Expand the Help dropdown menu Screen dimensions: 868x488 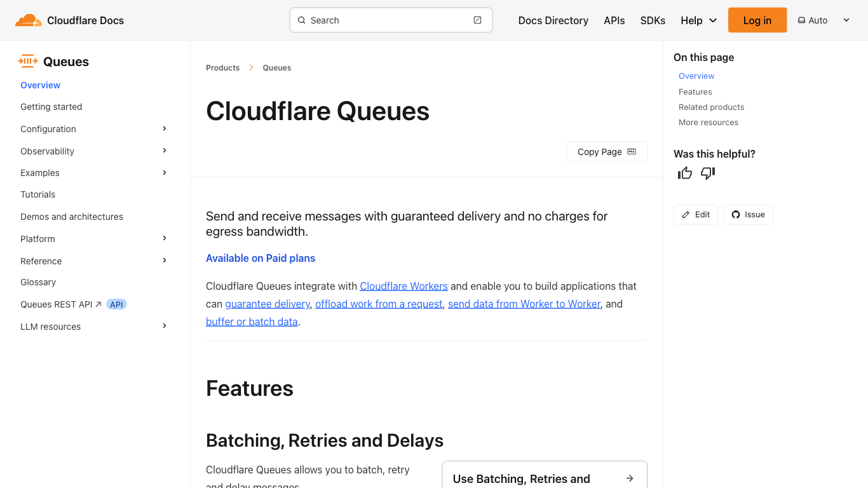tap(698, 20)
